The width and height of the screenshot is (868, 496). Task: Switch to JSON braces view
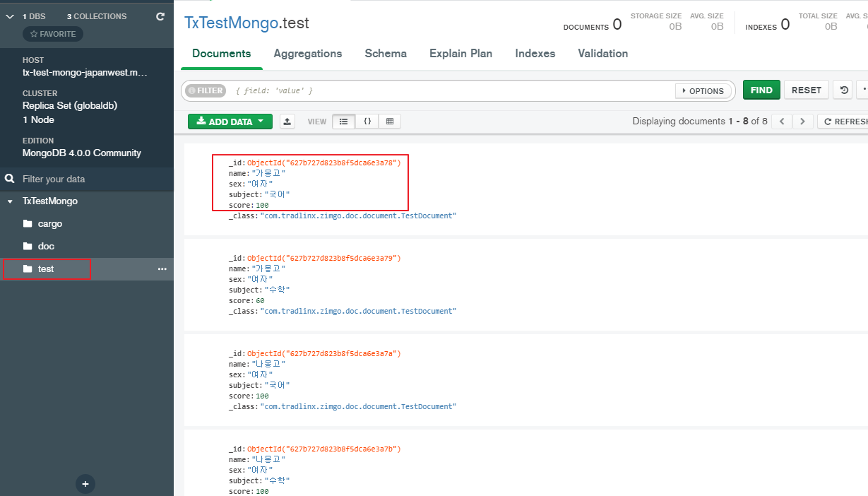click(x=367, y=122)
